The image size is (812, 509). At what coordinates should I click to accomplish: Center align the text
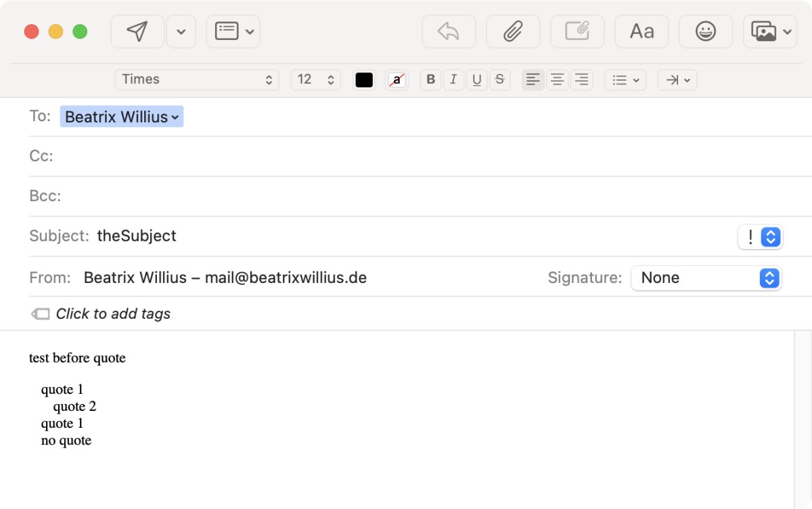[557, 80]
